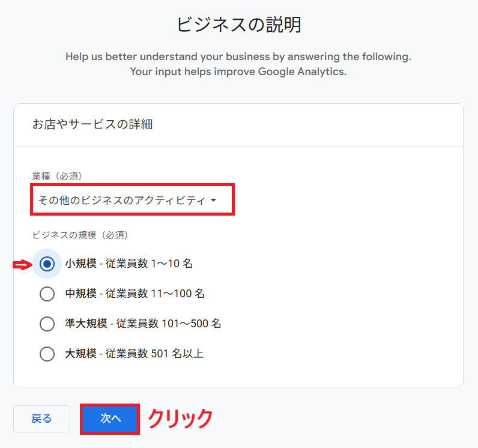Click the red クリック annotation text
Viewport: 478px width, 448px height.
coord(181,418)
